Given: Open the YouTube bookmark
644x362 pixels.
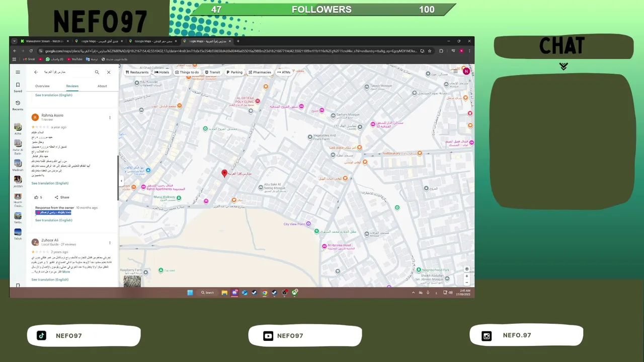Looking at the screenshot, I should point(74,59).
